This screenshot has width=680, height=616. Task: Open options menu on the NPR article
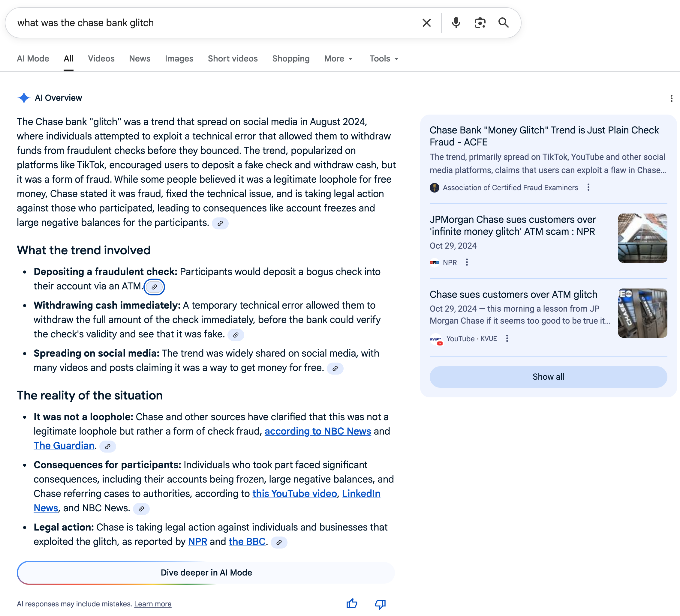tap(467, 262)
